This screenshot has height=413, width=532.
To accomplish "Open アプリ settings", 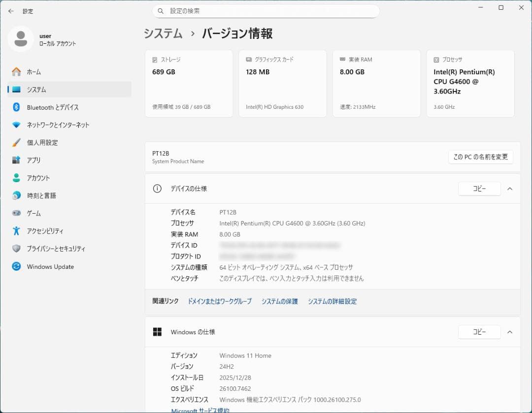I will pyautogui.click(x=41, y=160).
